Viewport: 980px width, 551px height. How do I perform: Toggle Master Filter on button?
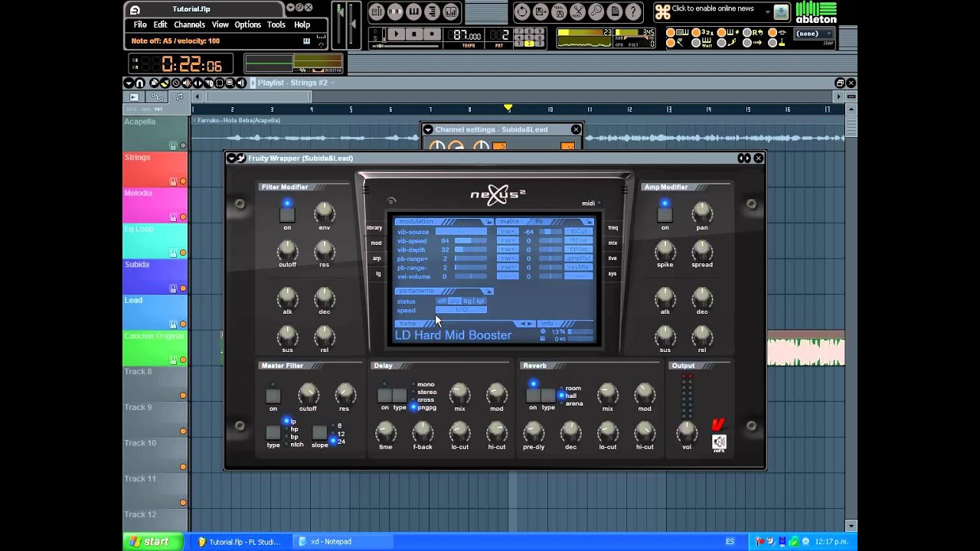[273, 396]
